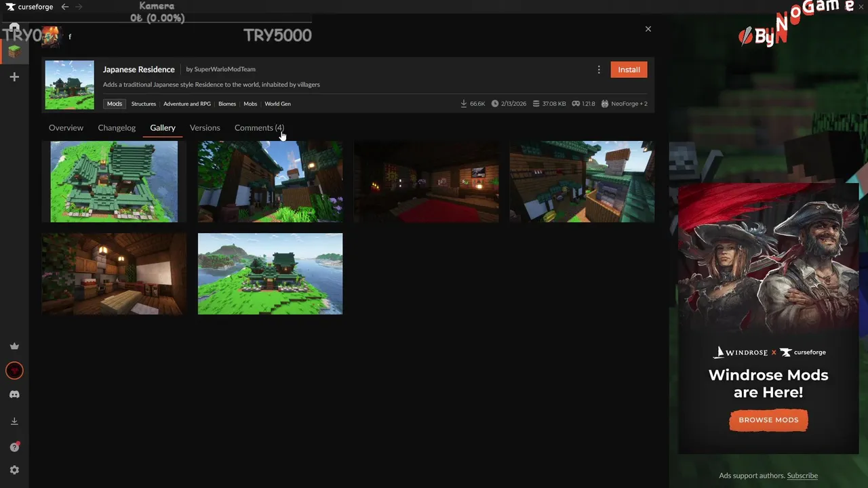The height and width of the screenshot is (488, 868).
Task: Open the three-dot options menu
Action: (x=599, y=70)
